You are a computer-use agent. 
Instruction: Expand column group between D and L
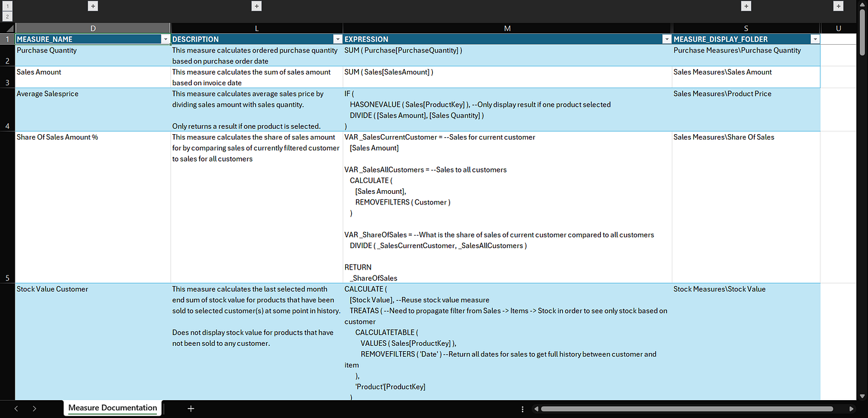(256, 6)
